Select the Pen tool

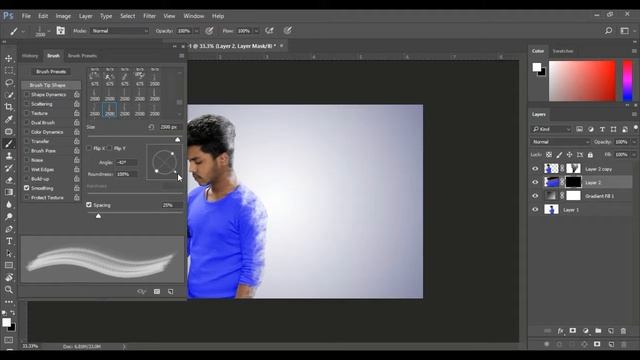coord(9,229)
